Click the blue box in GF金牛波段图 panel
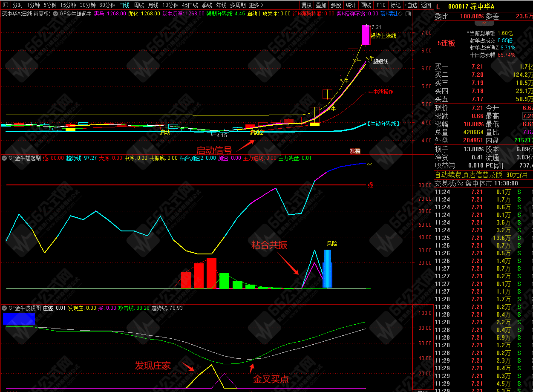Viewport: 533px width, 392px height. [19, 319]
